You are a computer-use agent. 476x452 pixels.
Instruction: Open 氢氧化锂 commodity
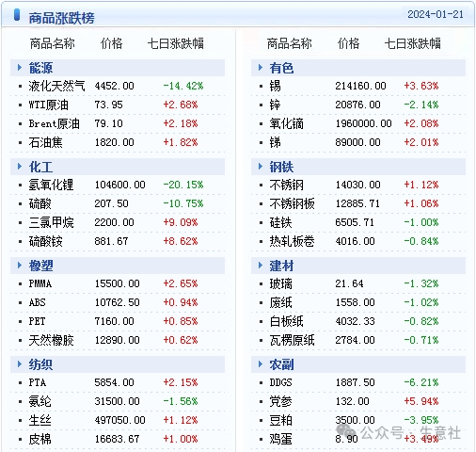51,185
